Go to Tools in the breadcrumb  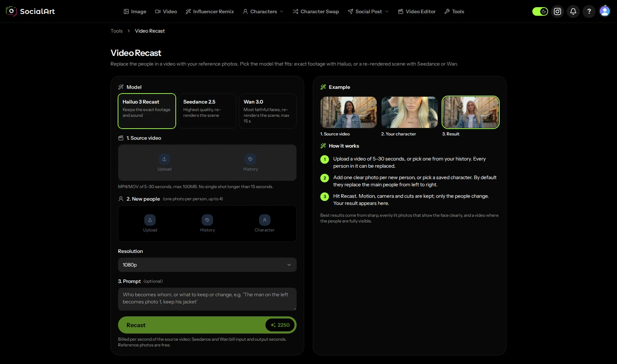[117, 31]
